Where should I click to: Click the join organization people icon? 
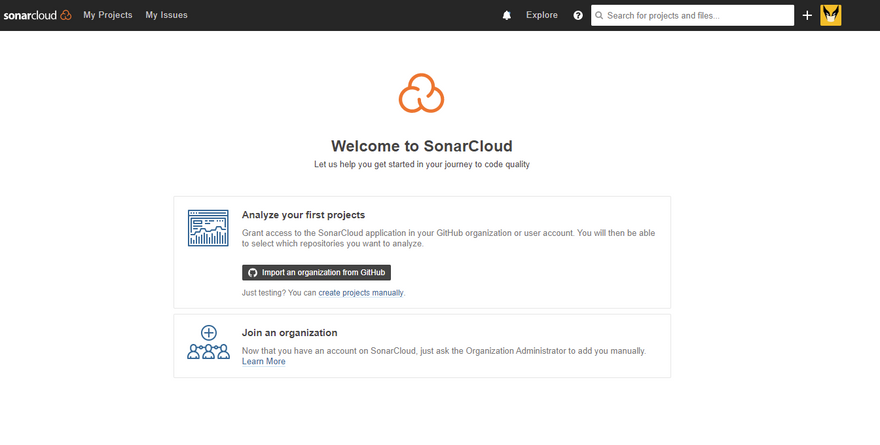(x=208, y=342)
